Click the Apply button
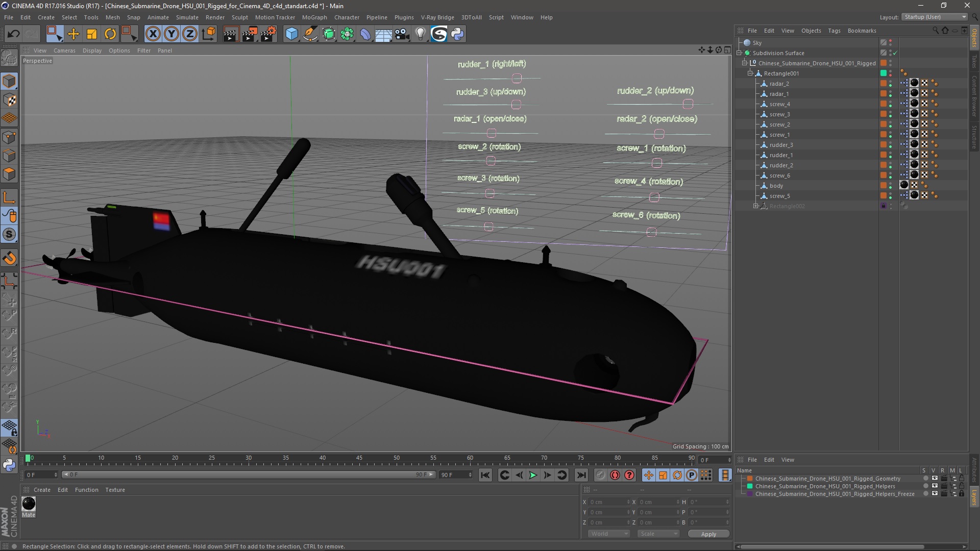 708,534
